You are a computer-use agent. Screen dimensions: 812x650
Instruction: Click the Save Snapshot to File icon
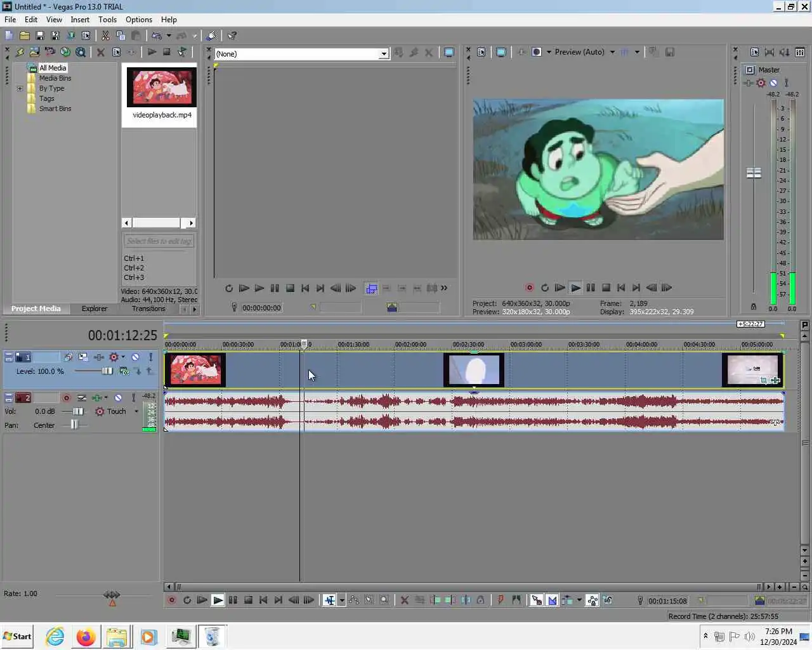(669, 52)
